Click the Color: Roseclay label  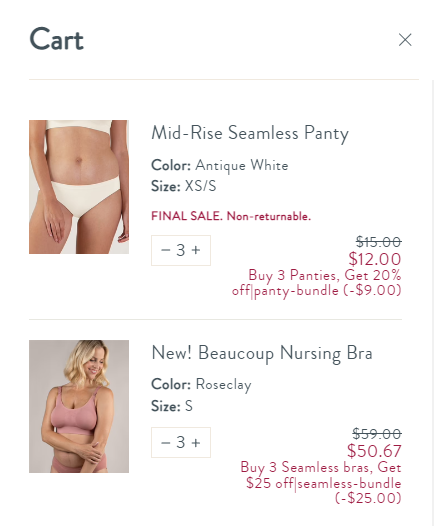(201, 384)
